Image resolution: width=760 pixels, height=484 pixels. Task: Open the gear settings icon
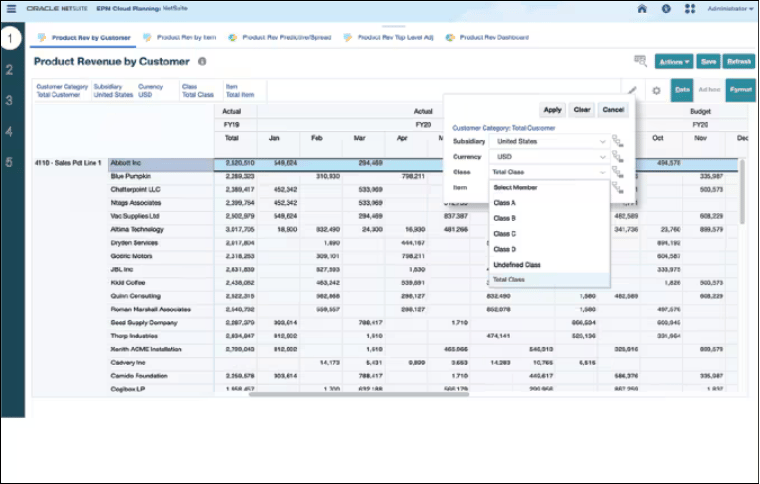pyautogui.click(x=656, y=91)
